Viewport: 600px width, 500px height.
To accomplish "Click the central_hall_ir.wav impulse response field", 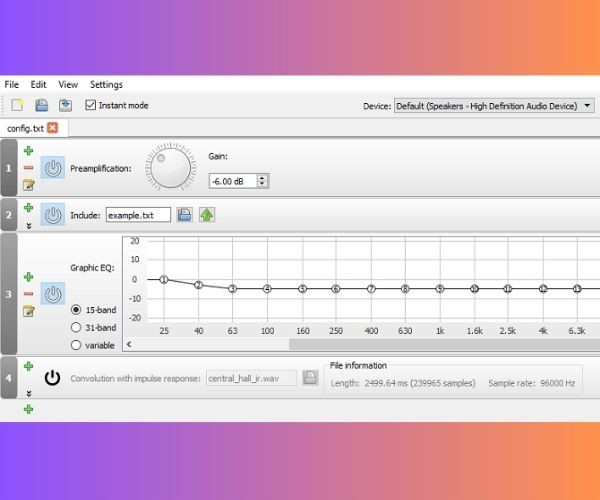I will 251,378.
